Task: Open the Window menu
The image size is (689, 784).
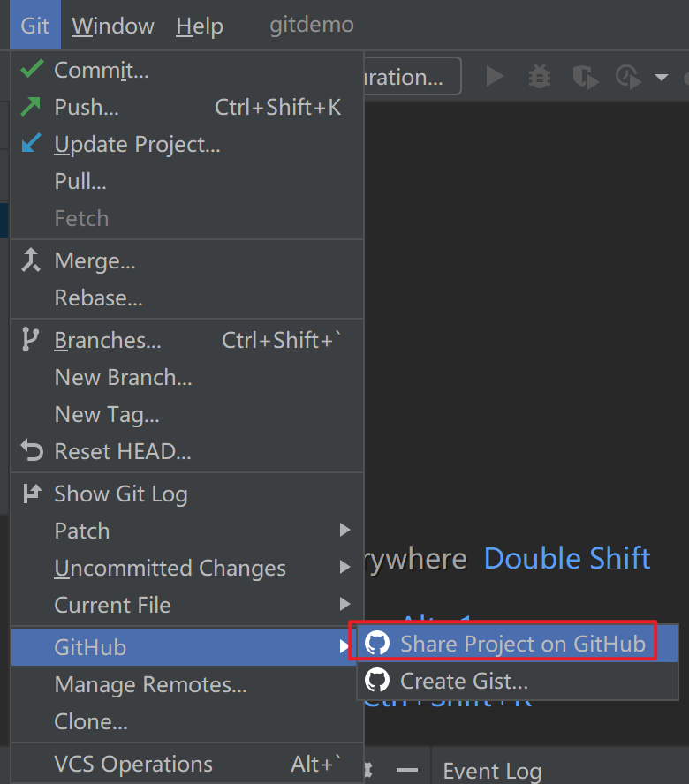Action: tap(112, 25)
